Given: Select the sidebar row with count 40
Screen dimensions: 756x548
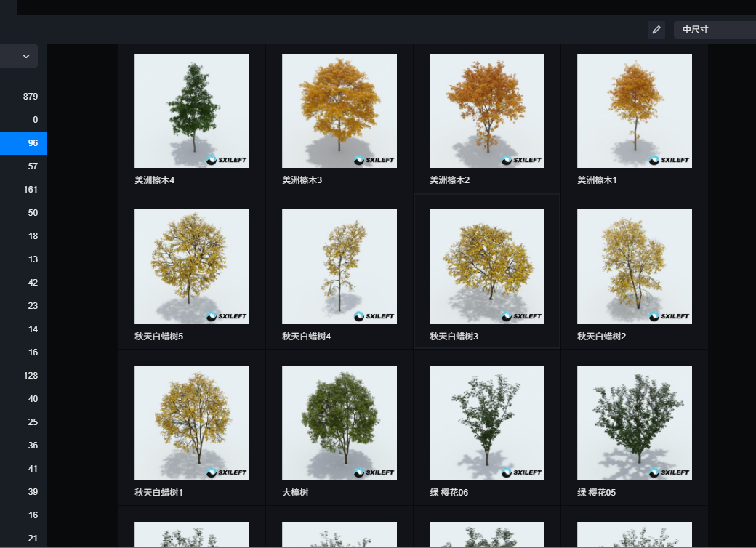Looking at the screenshot, I should point(23,398).
